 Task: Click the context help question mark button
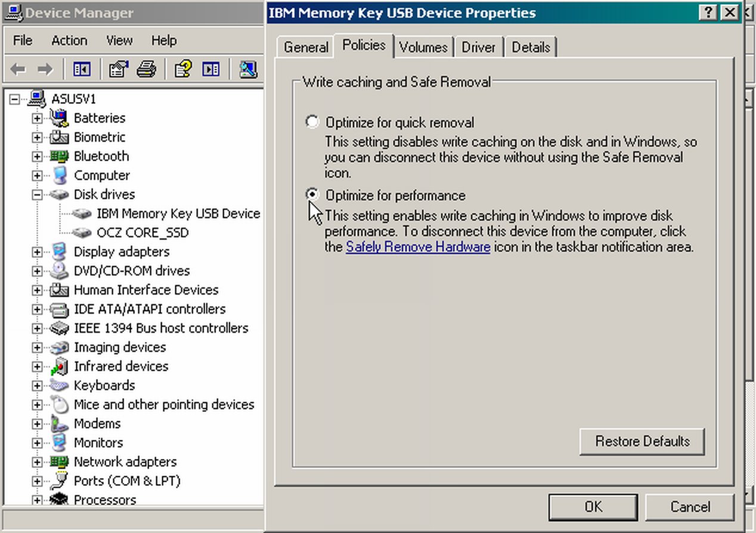pos(707,13)
